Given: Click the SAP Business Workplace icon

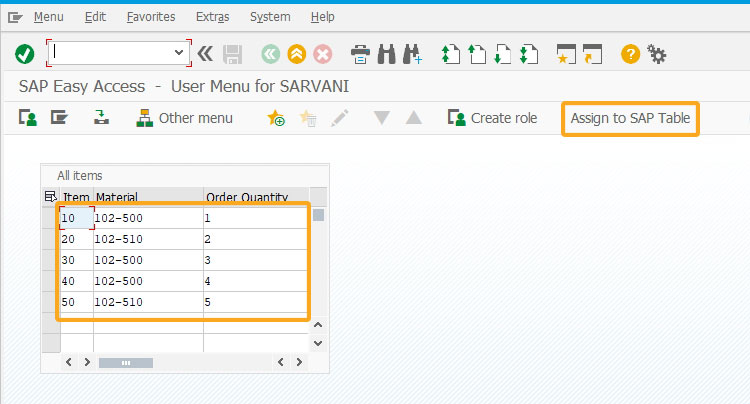Looking at the screenshot, I should tap(101, 118).
